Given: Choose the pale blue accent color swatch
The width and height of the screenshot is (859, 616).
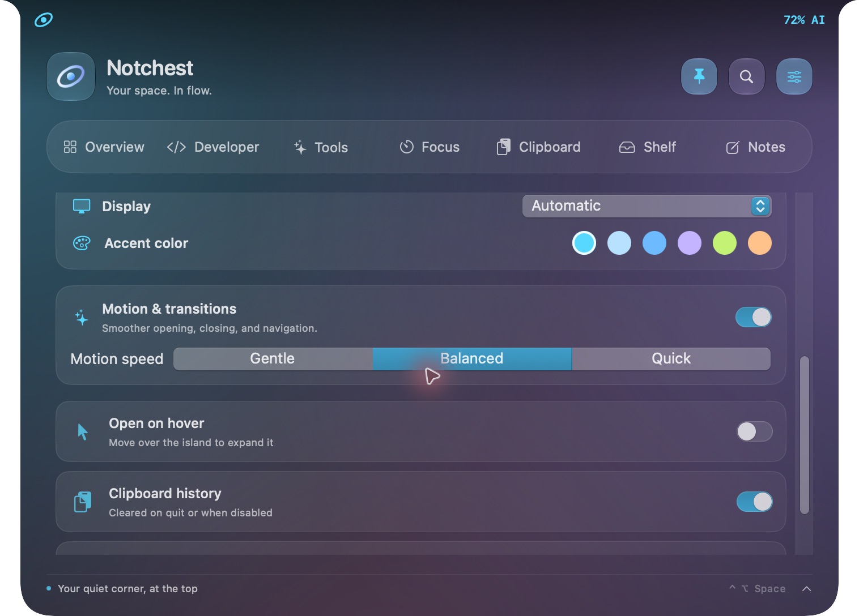Looking at the screenshot, I should (619, 243).
